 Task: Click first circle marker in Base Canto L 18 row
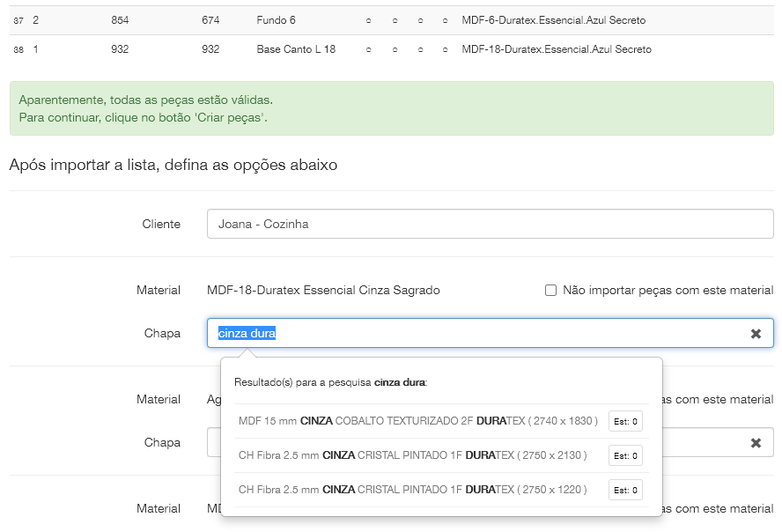(368, 50)
